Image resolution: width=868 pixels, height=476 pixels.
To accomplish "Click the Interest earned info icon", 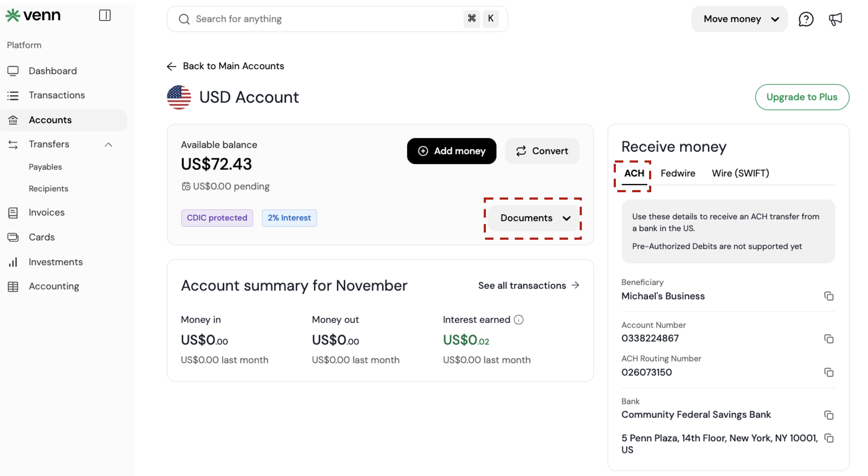I will pos(519,320).
